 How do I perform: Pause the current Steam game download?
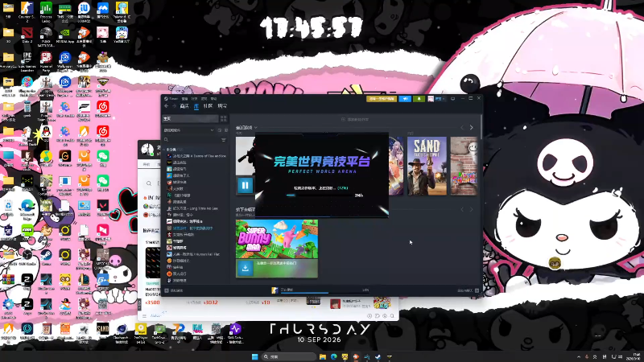point(245,186)
